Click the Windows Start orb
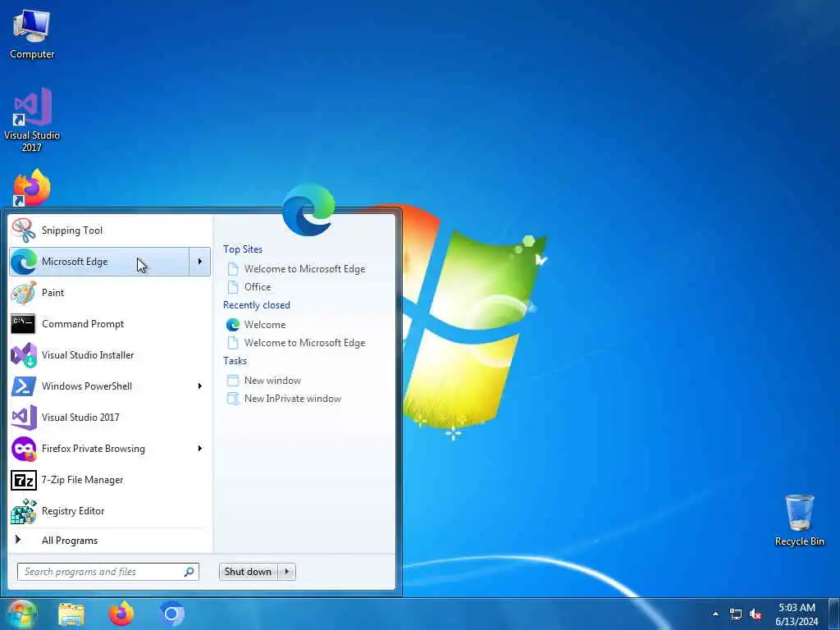The height and width of the screenshot is (630, 840). [21, 614]
